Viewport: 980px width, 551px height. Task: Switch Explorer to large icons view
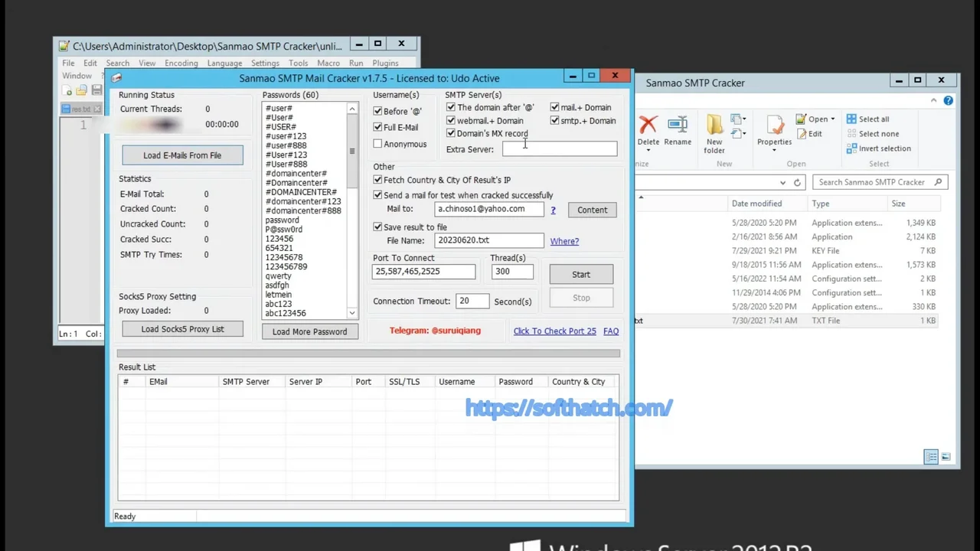coord(946,457)
